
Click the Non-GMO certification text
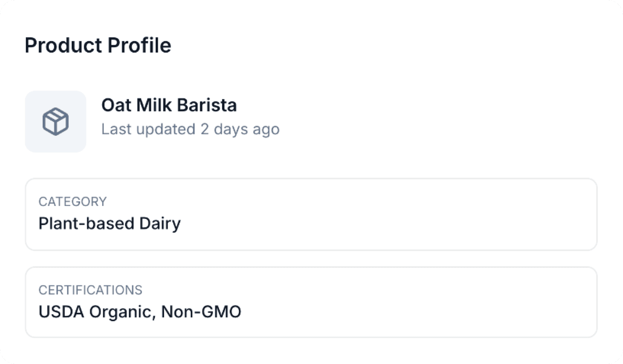click(201, 312)
